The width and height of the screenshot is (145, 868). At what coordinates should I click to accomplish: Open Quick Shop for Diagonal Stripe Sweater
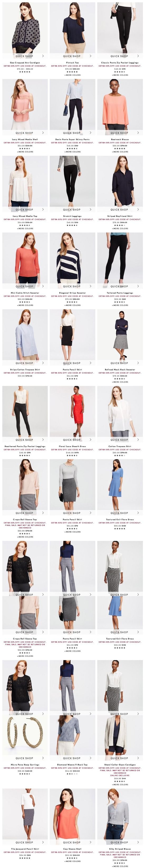point(72,286)
